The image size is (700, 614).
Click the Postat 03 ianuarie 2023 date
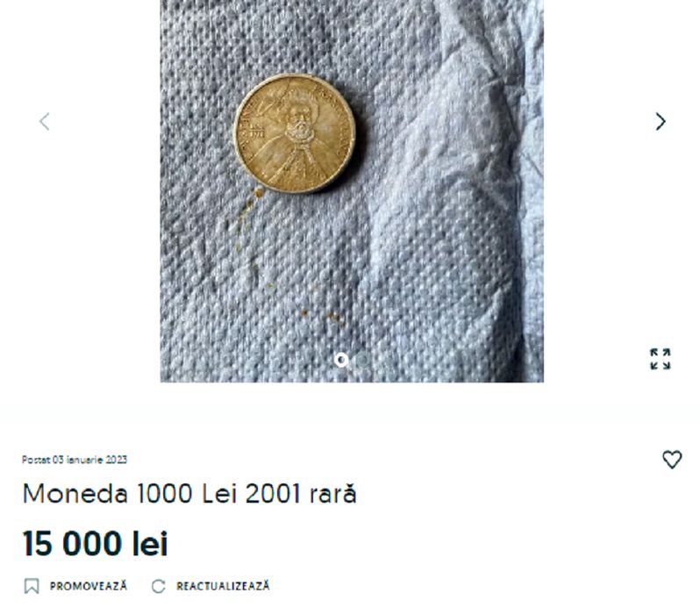point(75,460)
